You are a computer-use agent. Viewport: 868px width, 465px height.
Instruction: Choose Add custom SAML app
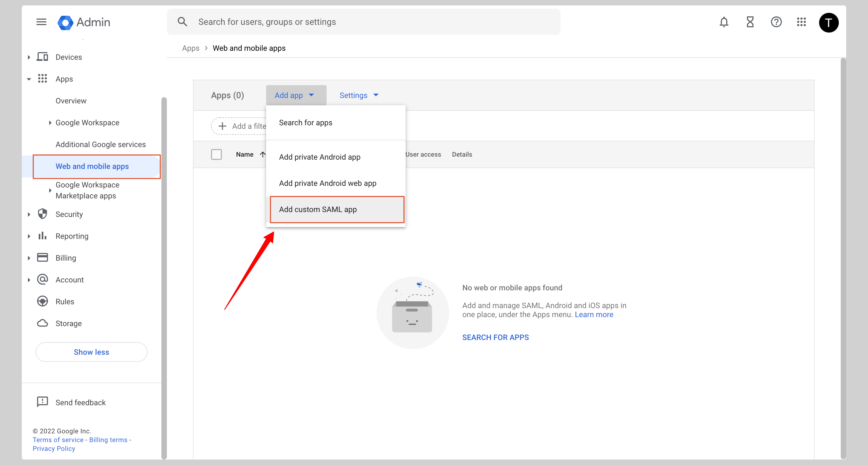click(x=318, y=209)
